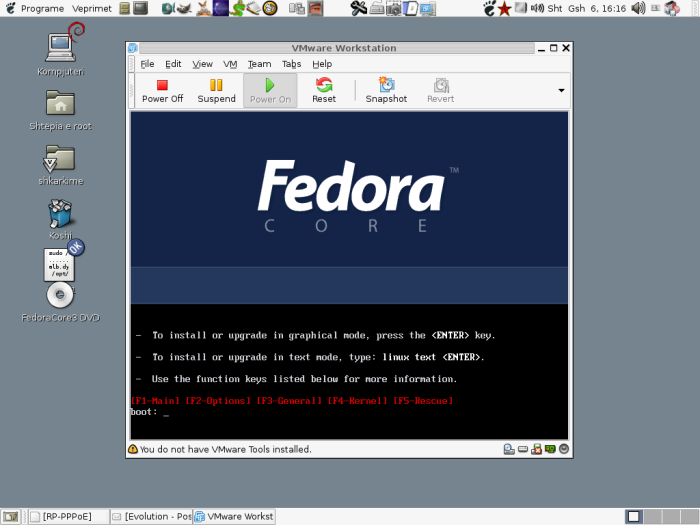Switch to the [RP-PPPoE] taskbar window

69,517
